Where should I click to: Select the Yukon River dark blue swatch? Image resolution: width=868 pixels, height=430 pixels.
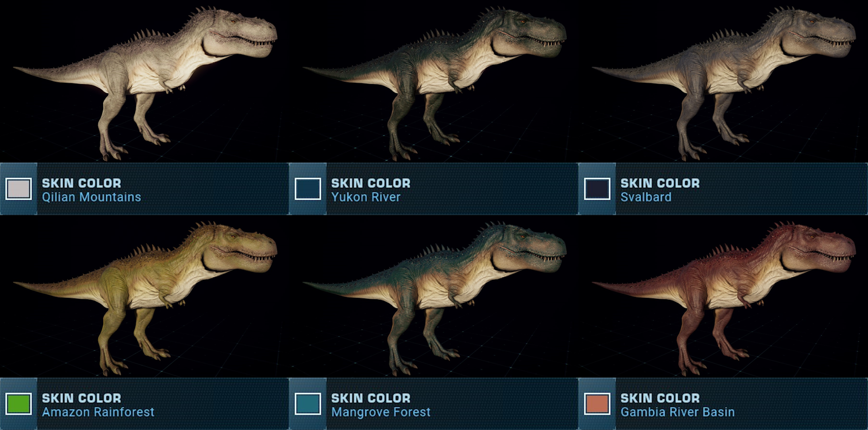[308, 189]
